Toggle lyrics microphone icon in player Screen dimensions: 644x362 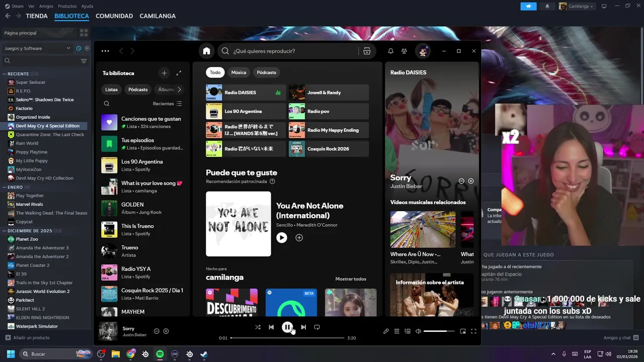point(386,331)
